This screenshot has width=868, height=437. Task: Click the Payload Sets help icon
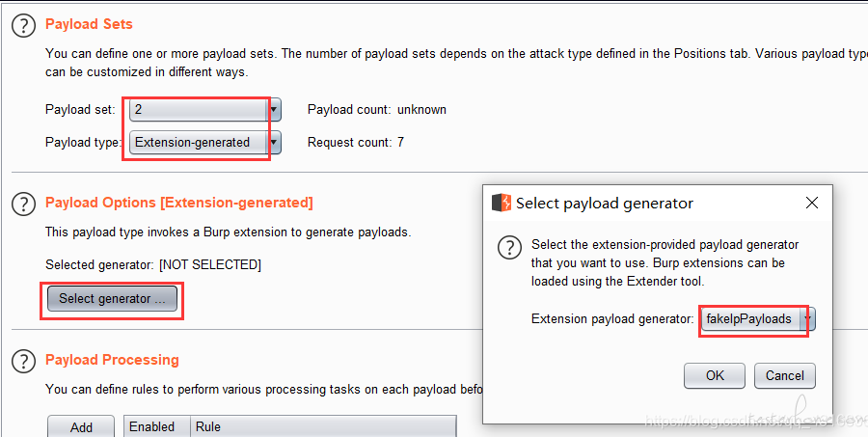[23, 26]
